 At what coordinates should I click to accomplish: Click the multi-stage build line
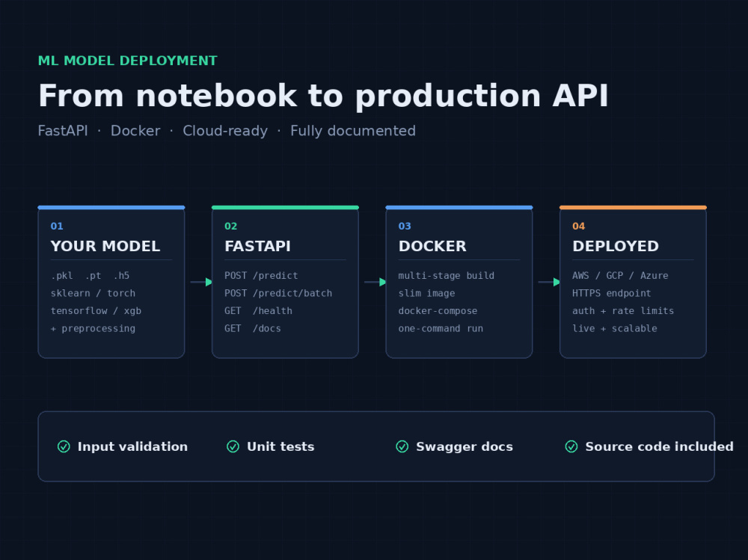coord(447,276)
